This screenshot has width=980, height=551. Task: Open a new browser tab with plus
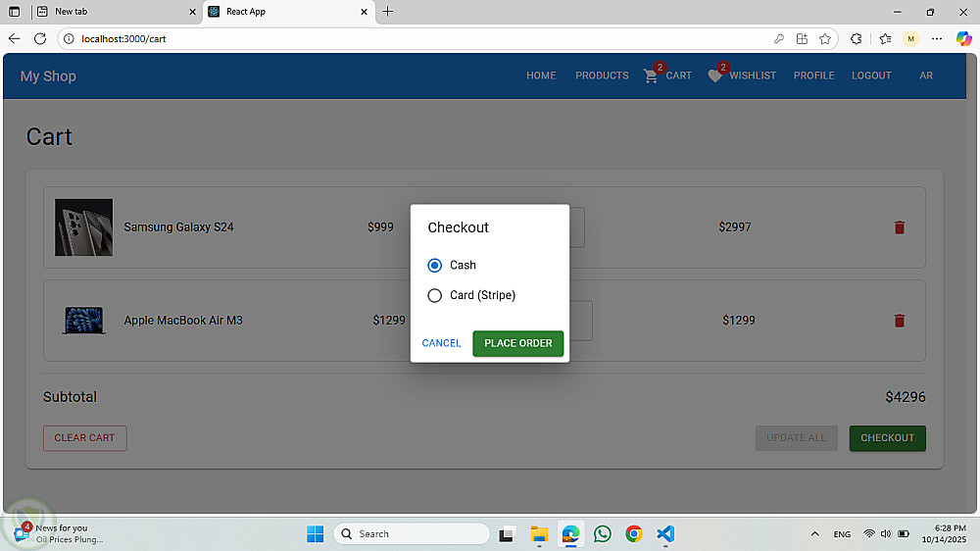click(387, 11)
